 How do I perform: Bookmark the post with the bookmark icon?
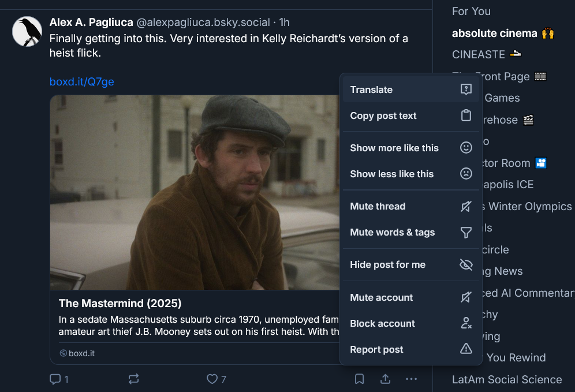pyautogui.click(x=359, y=379)
